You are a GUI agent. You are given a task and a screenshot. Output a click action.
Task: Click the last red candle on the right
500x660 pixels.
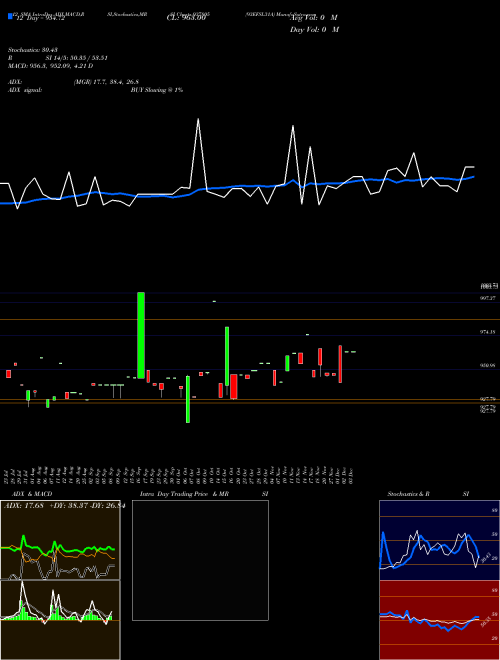[340, 364]
